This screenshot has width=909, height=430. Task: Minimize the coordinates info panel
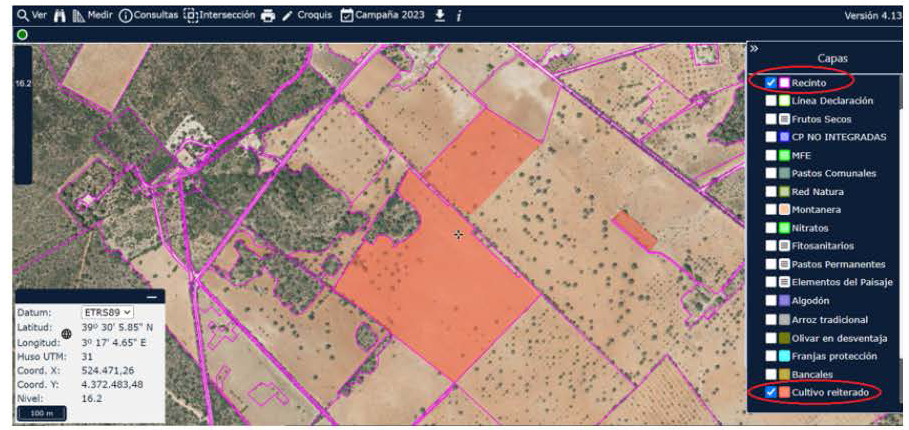click(152, 297)
